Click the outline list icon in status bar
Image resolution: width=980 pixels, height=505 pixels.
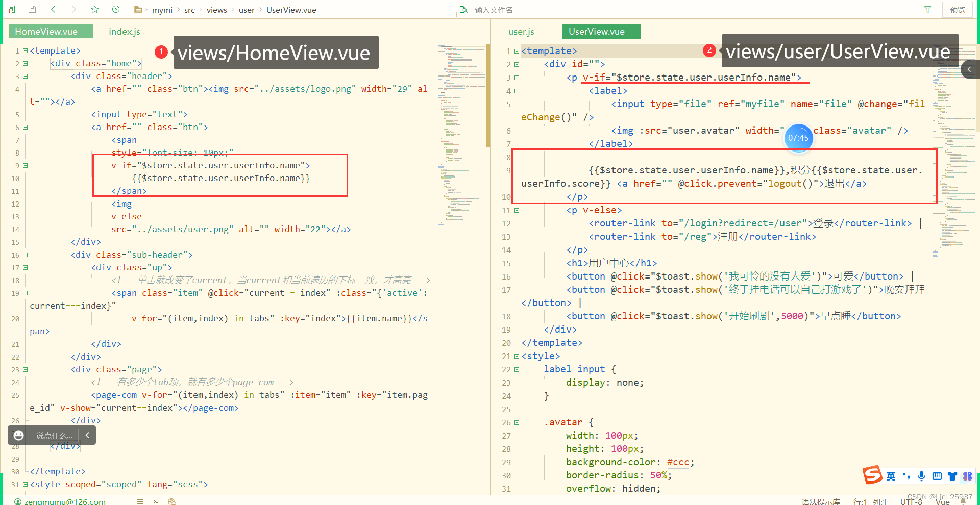pos(140,501)
